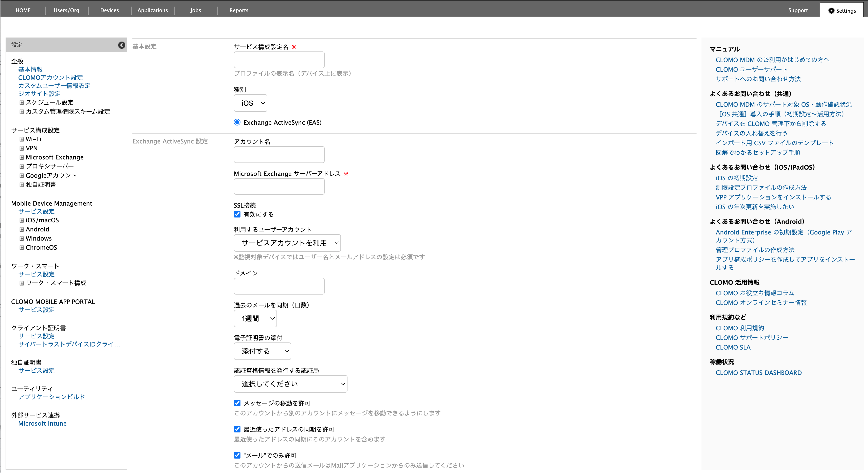Toggle メッセージの移動を許可 checkbox

pos(237,403)
